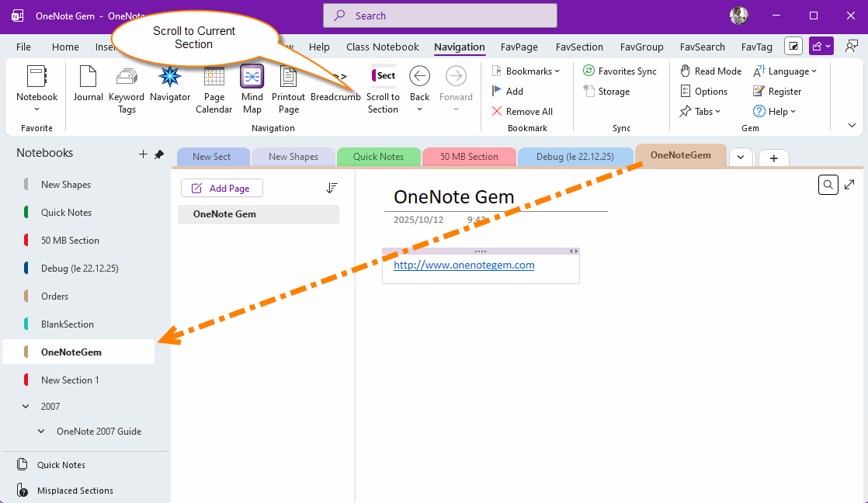Image resolution: width=868 pixels, height=503 pixels.
Task: Select green Quick Notes section tab
Action: (x=379, y=157)
